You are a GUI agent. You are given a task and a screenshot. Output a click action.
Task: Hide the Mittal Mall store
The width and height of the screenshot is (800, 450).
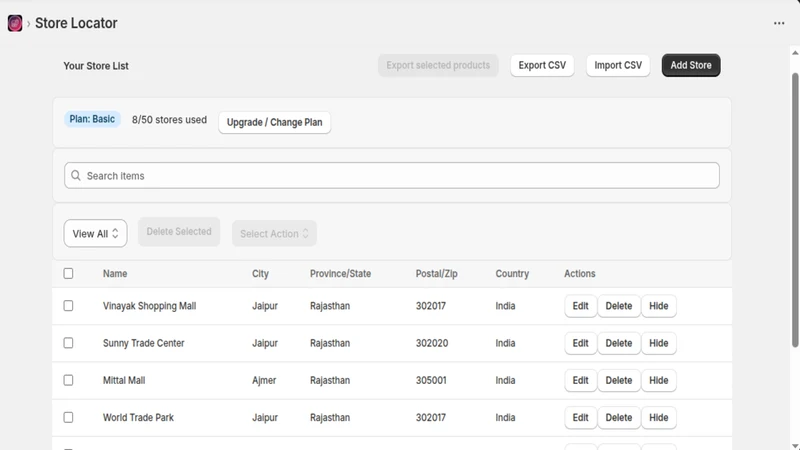pyautogui.click(x=658, y=380)
